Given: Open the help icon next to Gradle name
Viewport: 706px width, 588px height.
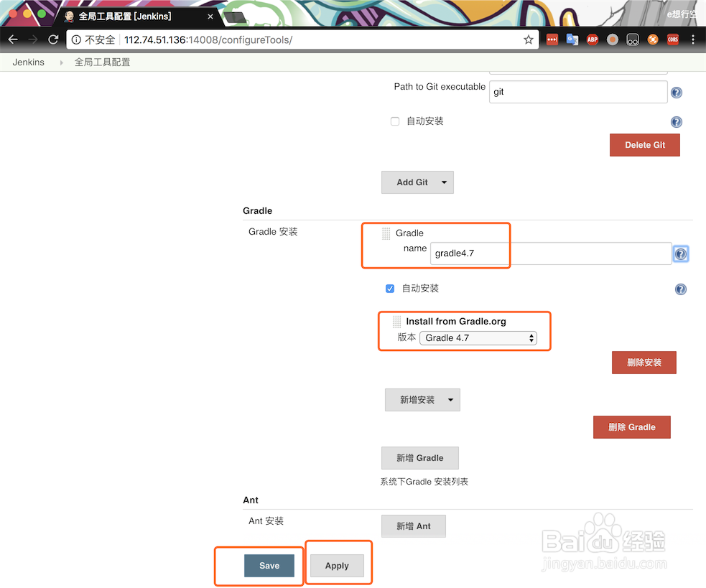Looking at the screenshot, I should click(x=680, y=253).
